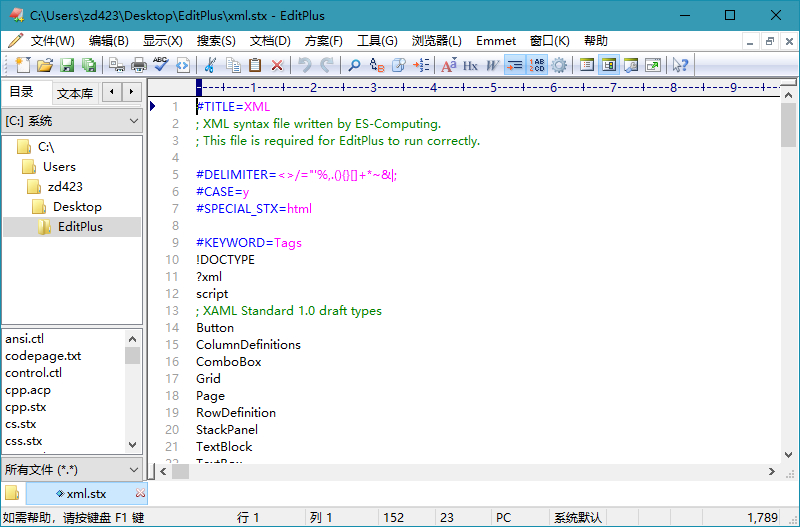800x527 pixels.
Task: Click the editor vertical scrollbar thumb
Action: 788,124
